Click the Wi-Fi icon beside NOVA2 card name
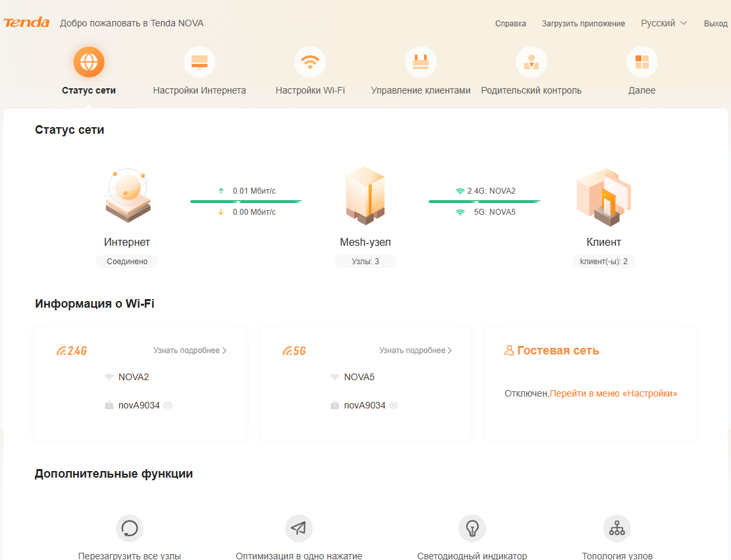731x560 pixels. pos(109,377)
